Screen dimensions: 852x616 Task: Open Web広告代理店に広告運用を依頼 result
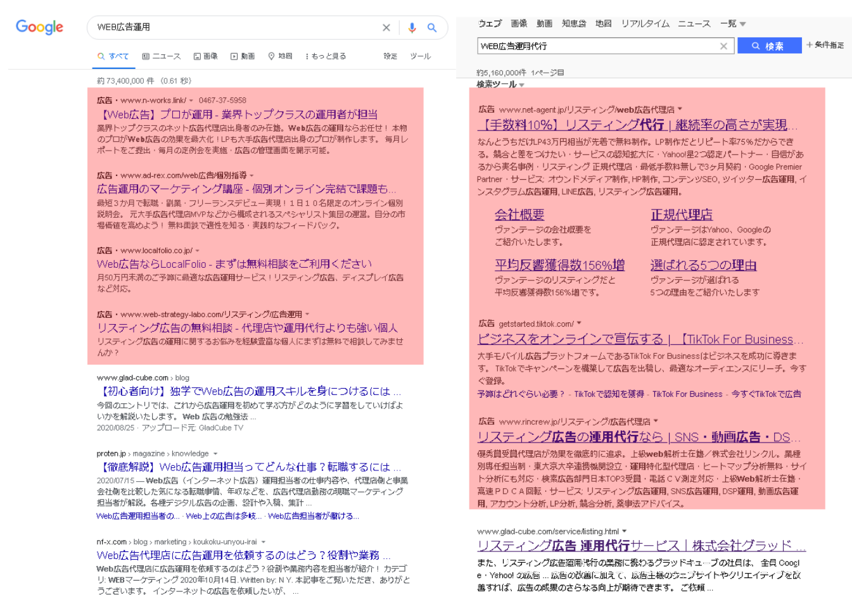(244, 555)
